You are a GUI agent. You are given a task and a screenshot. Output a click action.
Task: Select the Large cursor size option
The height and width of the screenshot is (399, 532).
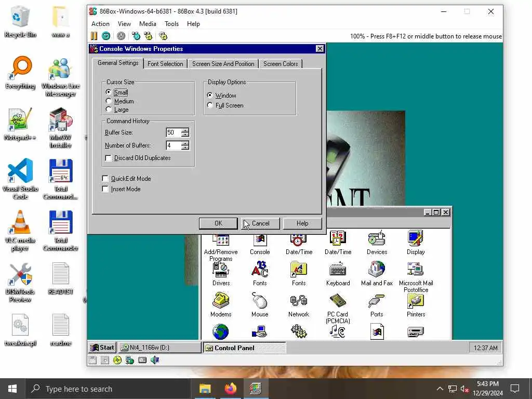(117, 110)
